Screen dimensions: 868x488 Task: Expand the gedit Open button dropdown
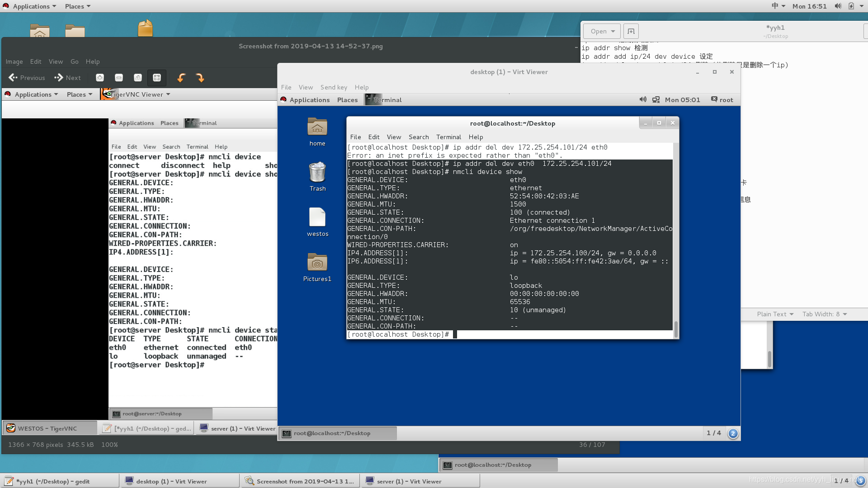[x=613, y=31]
